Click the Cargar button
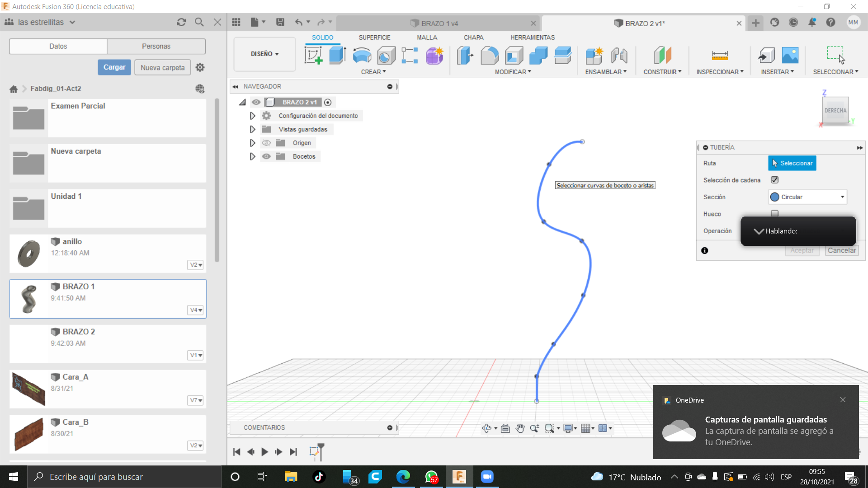This screenshot has height=488, width=868. click(x=114, y=67)
